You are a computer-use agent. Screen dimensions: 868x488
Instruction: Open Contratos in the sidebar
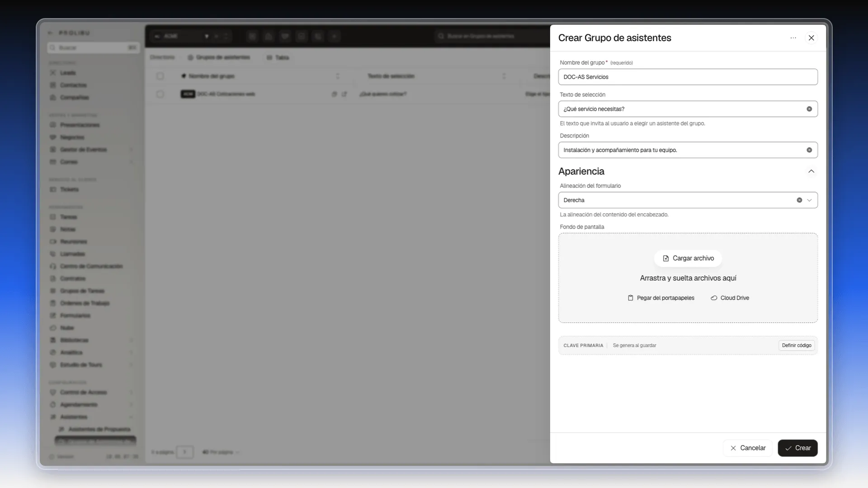coord(73,278)
